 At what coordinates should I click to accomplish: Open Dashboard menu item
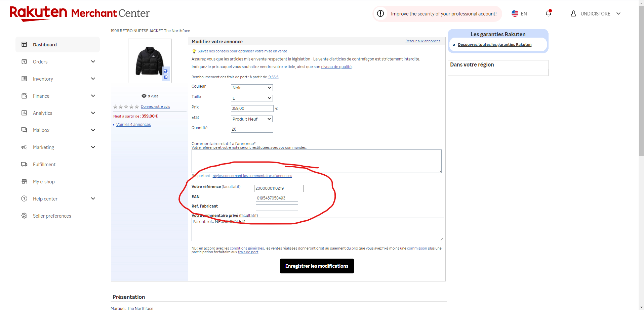57,44
